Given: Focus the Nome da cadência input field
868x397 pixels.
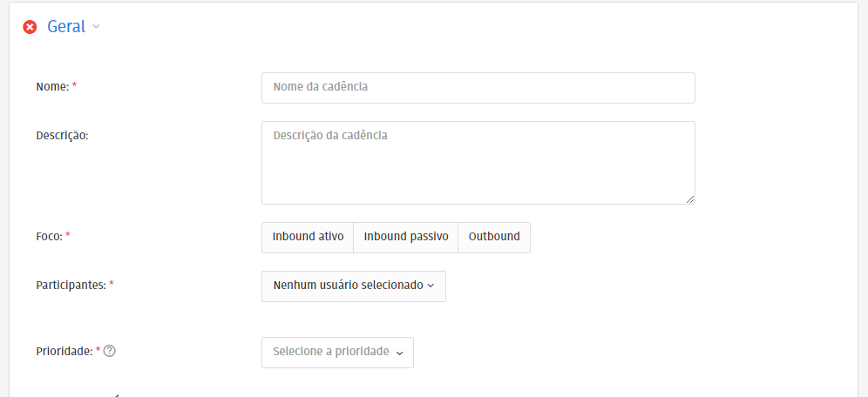Looking at the screenshot, I should (x=478, y=87).
